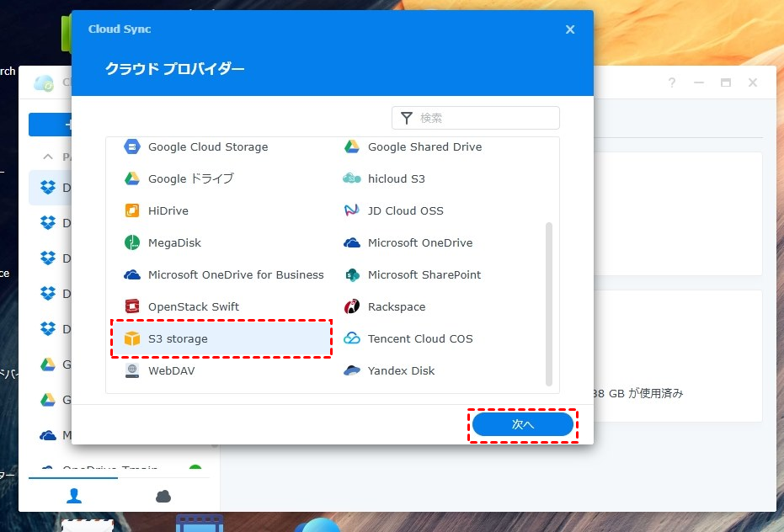Select Microsoft OneDrive for Business icon
Image resolution: width=784 pixels, height=532 pixels.
pyautogui.click(x=132, y=275)
